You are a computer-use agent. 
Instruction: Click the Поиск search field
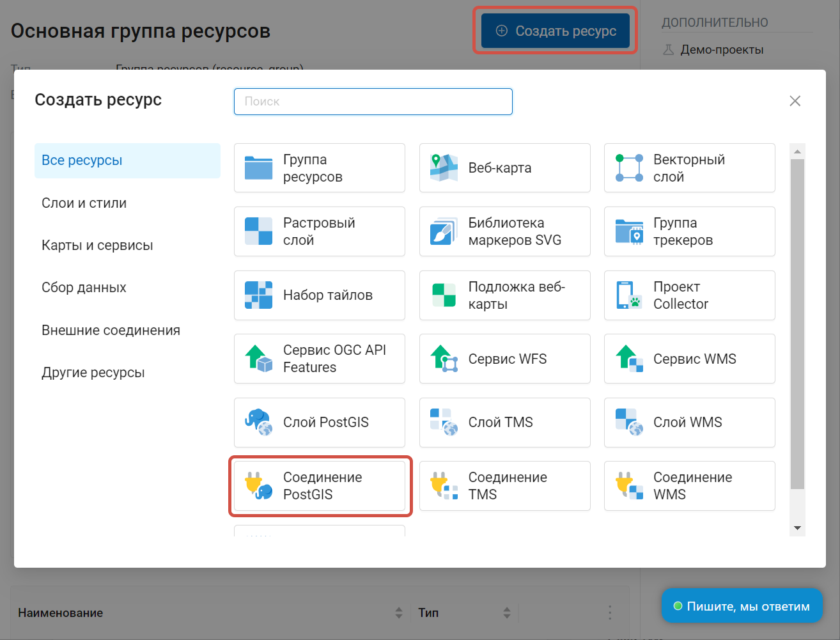point(373,102)
